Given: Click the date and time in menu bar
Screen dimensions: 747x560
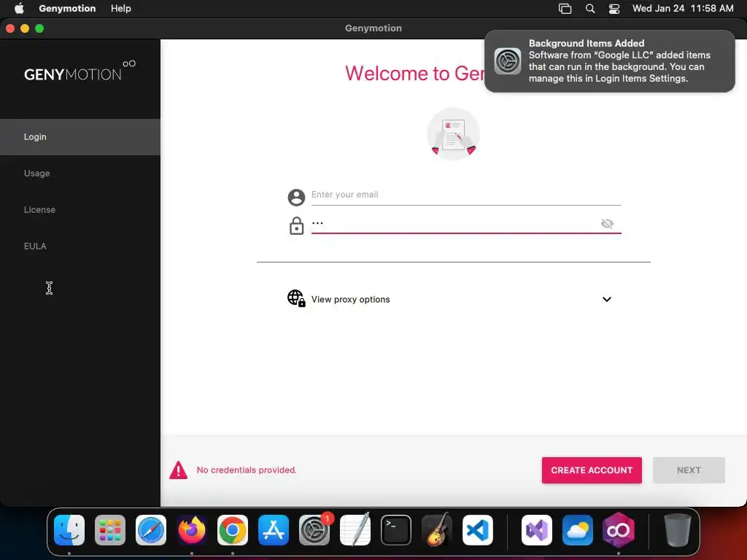Looking at the screenshot, I should point(683,9).
